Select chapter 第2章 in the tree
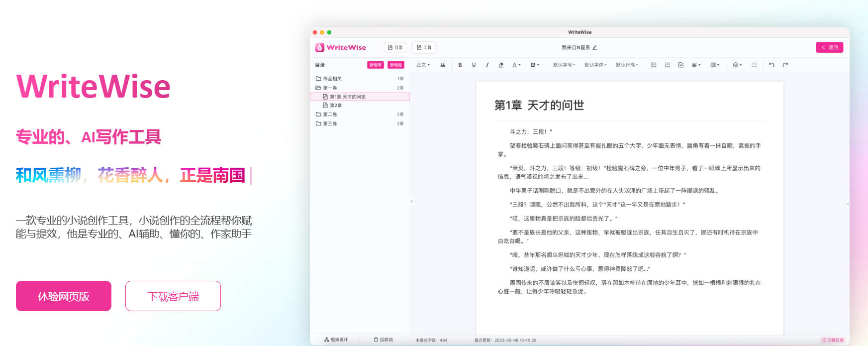Viewport: 868px width, 346px height. point(359,106)
